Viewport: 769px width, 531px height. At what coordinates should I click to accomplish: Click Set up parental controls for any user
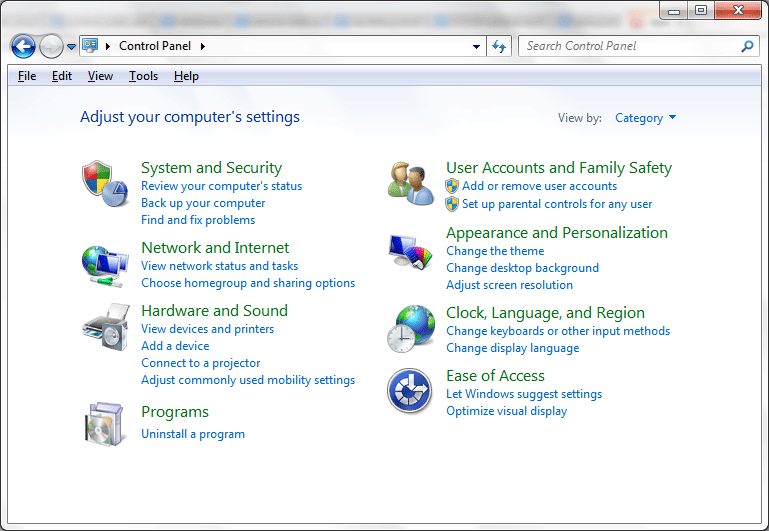557,204
